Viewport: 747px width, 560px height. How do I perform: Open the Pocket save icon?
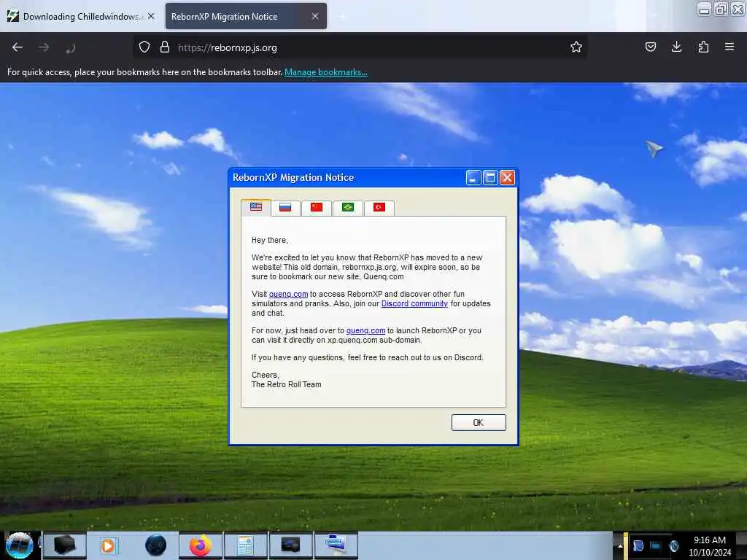(650, 47)
